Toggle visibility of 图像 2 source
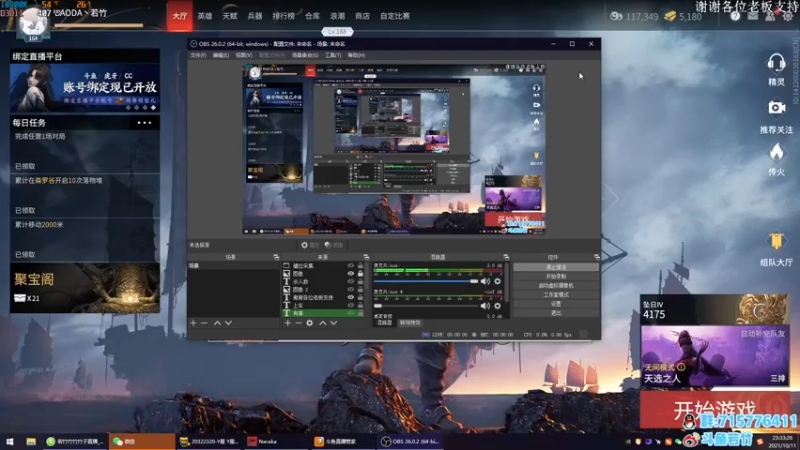Viewport: 800px width, 450px height. coord(351,289)
